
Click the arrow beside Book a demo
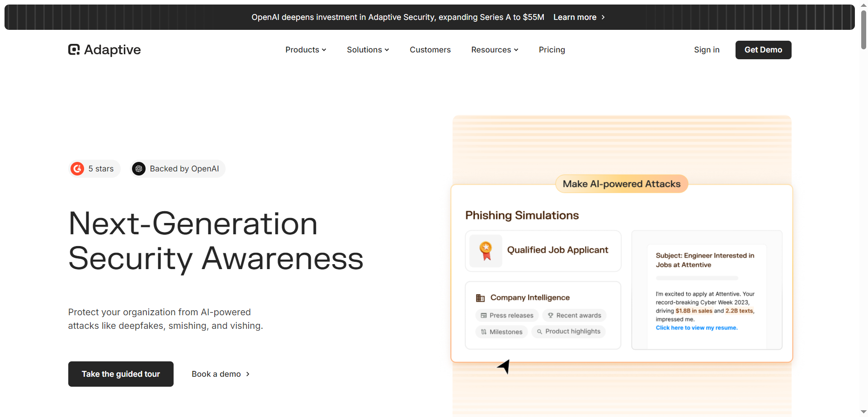point(248,374)
